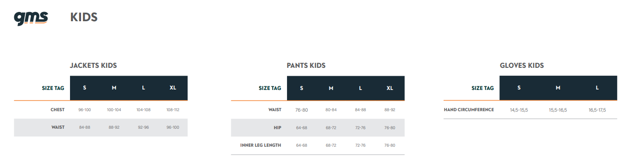Screen dimensions: 644x167
Task: Select Gloves Kids L size header
Action: (597, 88)
